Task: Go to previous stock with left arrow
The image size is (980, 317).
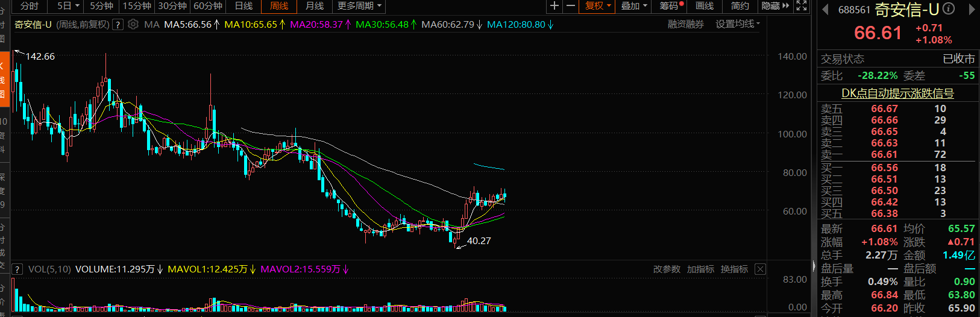Action: click(825, 10)
